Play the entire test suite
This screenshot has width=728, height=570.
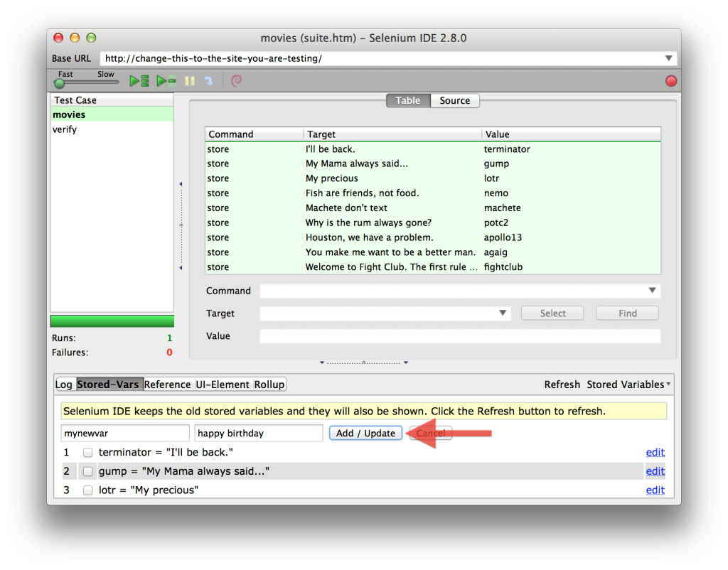pyautogui.click(x=139, y=81)
